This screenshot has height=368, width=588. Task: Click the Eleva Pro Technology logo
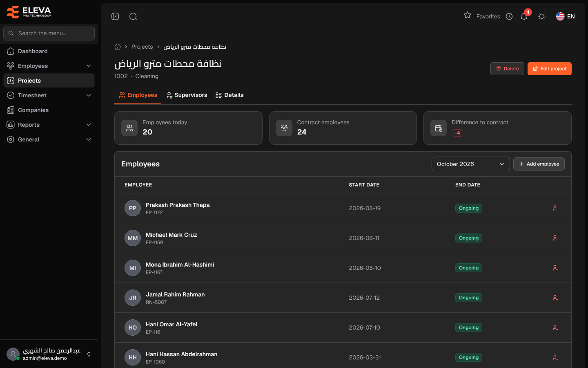tap(29, 12)
